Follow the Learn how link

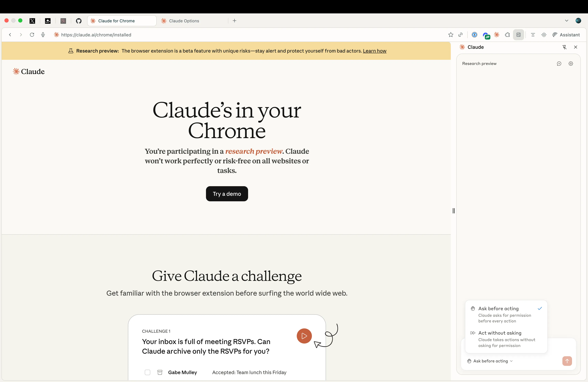click(374, 51)
